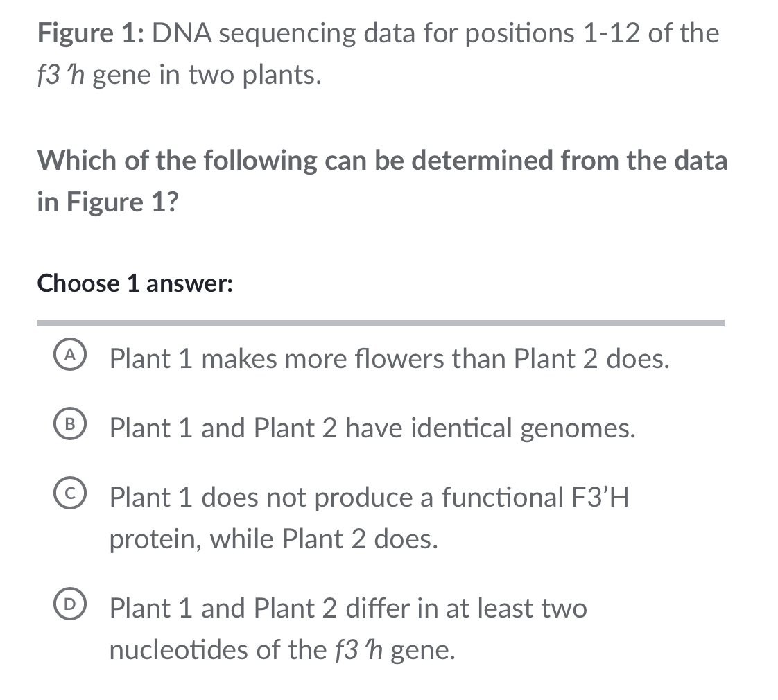Click the gray divider line above the answers
This screenshot has height=700, width=778.
pyautogui.click(x=380, y=323)
